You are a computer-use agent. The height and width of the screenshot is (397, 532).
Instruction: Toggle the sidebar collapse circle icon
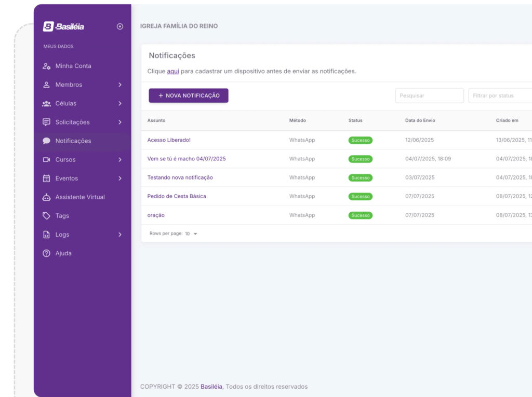coord(120,26)
